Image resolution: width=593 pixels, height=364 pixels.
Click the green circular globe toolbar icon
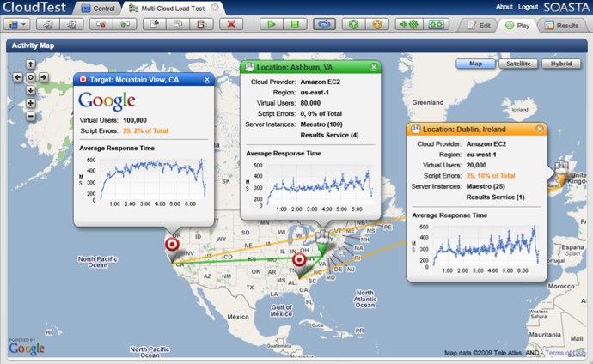click(353, 25)
